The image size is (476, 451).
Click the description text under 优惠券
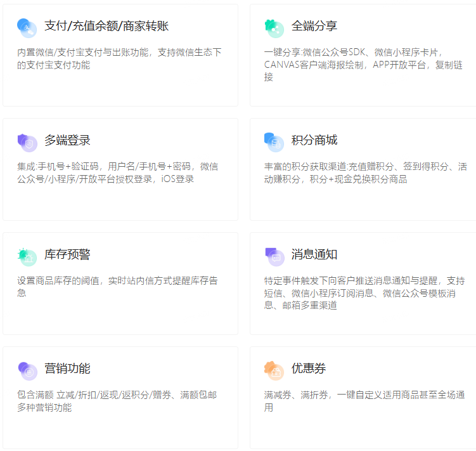coord(364,401)
